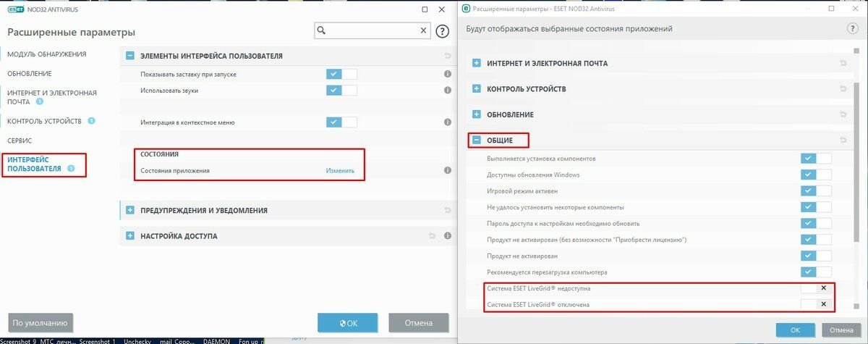Click the info icon for Показывать заставку при запуске
Viewport: 868px width, 344px height.
(448, 75)
